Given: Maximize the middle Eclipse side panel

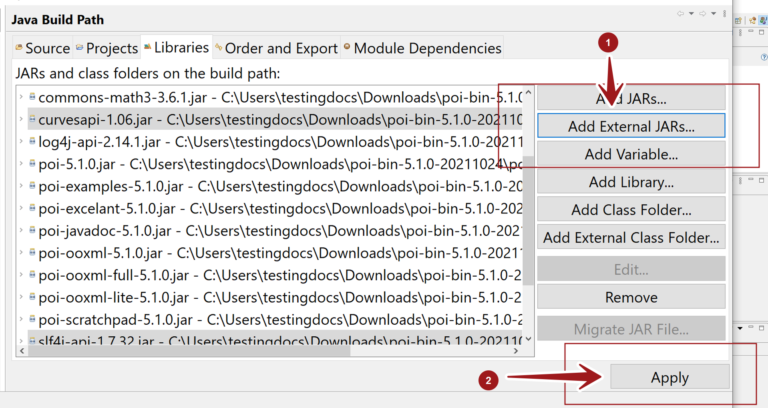Looking at the screenshot, I should pyautogui.click(x=762, y=180).
